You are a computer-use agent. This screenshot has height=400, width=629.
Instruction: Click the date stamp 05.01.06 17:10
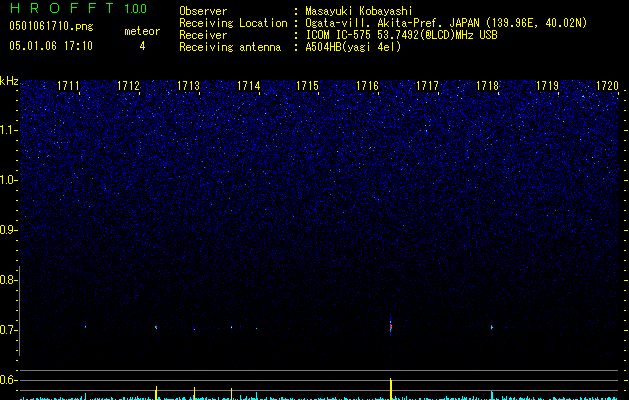[x=50, y=46]
